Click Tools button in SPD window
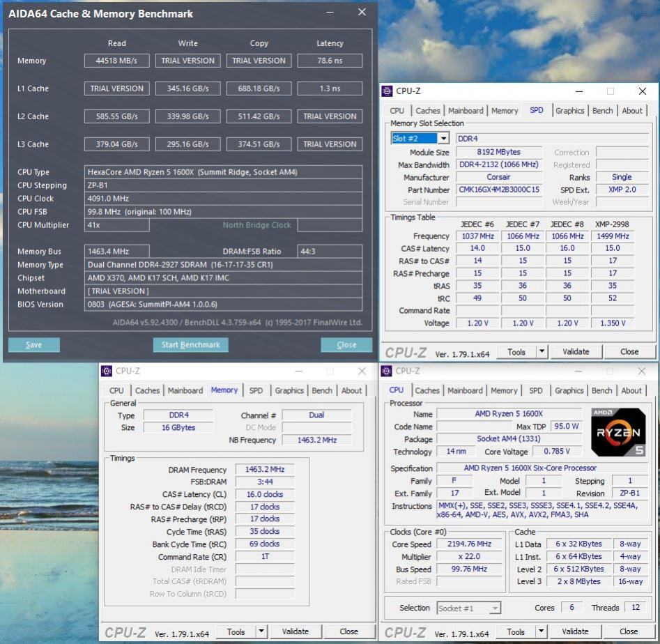The width and height of the screenshot is (660, 644). click(516, 351)
